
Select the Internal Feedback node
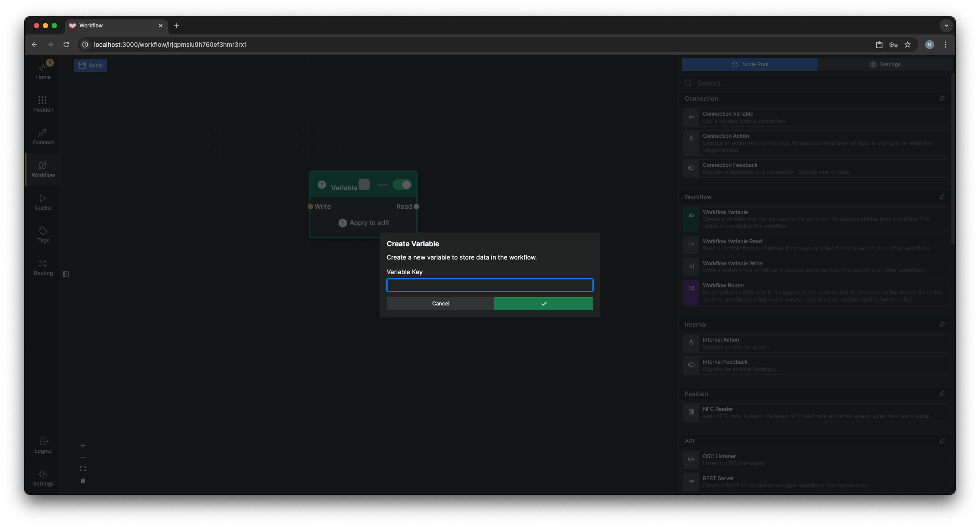815,365
